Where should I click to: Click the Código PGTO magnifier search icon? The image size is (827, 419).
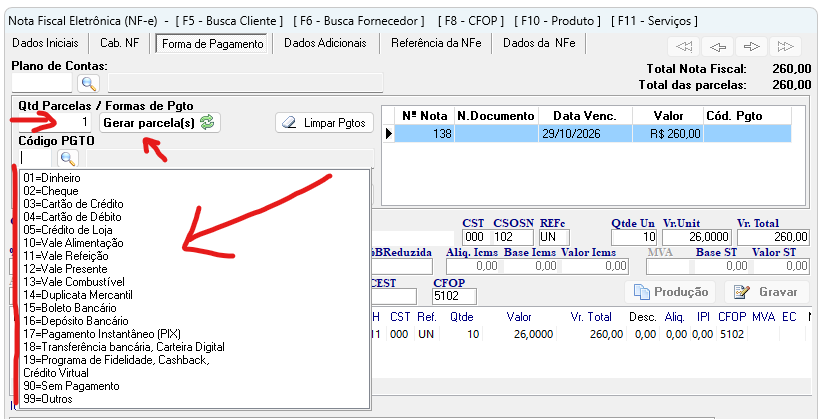pos(67,158)
